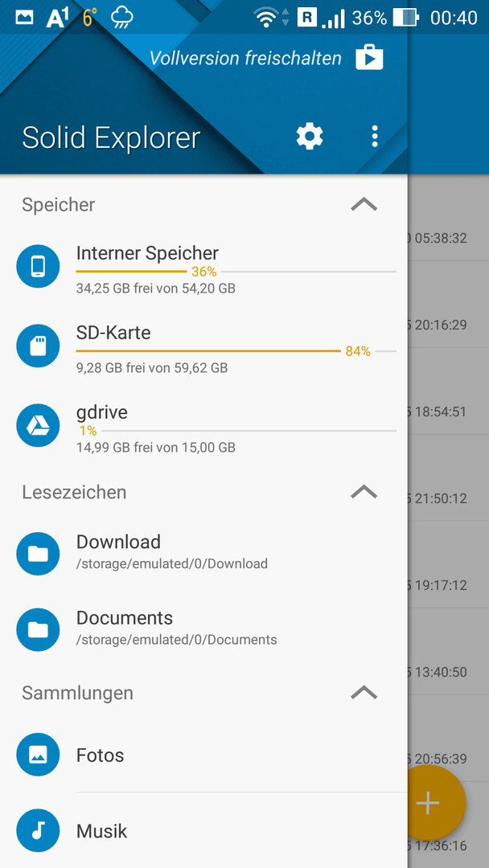Select the Fotos collection entry

tap(203, 755)
